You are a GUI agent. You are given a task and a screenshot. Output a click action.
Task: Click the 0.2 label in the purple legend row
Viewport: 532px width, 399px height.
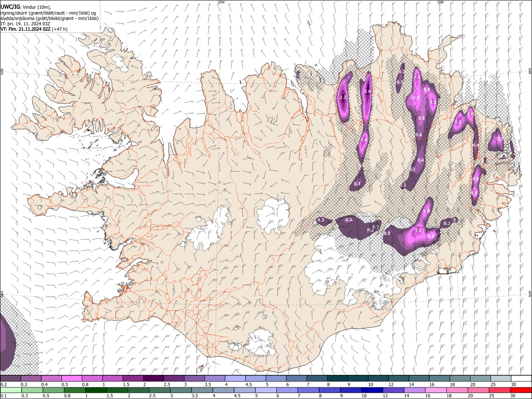coord(3,384)
